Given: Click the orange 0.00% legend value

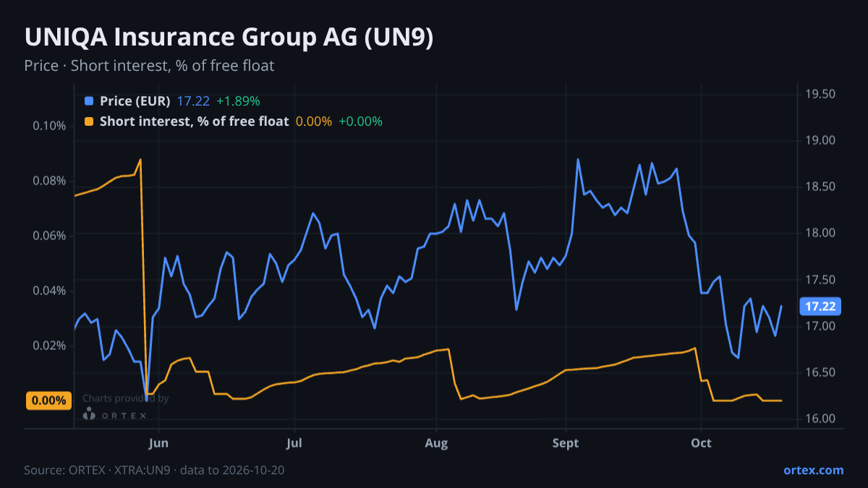Looking at the screenshot, I should pyautogui.click(x=314, y=121).
